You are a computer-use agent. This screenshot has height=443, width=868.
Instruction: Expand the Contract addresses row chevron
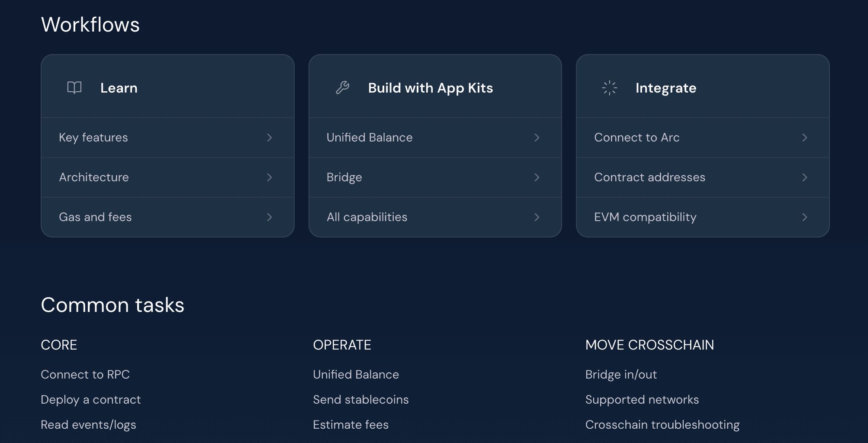[805, 177]
